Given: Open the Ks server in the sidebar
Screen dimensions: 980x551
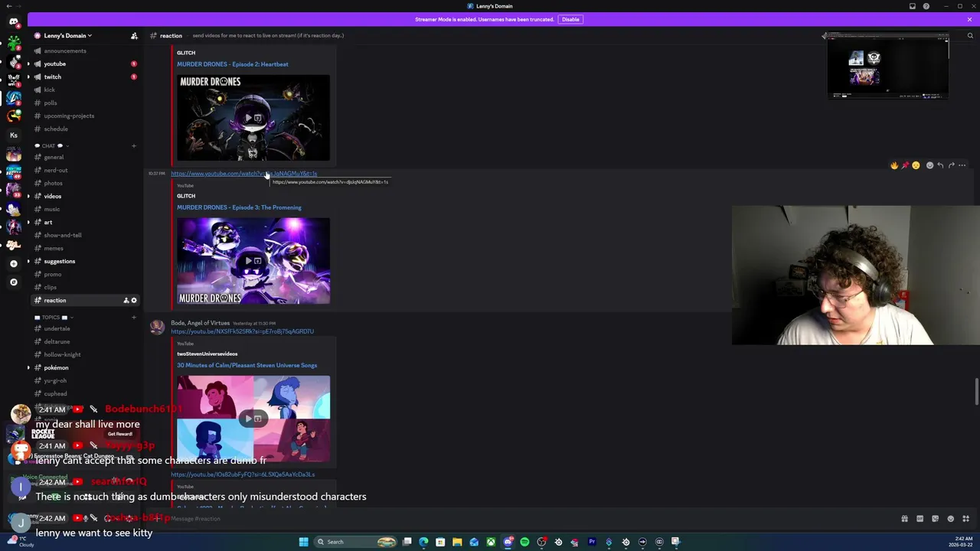Looking at the screenshot, I should click(x=14, y=135).
